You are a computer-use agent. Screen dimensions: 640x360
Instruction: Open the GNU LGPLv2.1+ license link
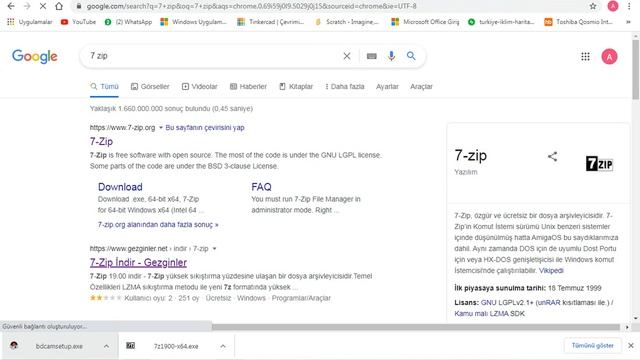(x=507, y=302)
